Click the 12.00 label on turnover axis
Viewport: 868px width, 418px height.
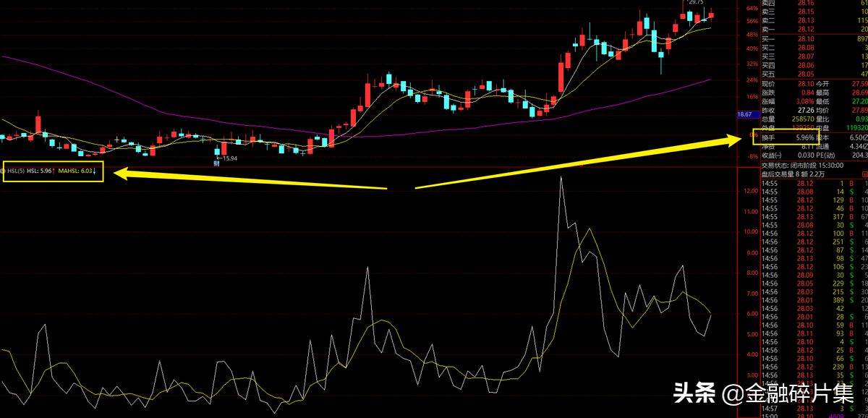[x=750, y=191]
